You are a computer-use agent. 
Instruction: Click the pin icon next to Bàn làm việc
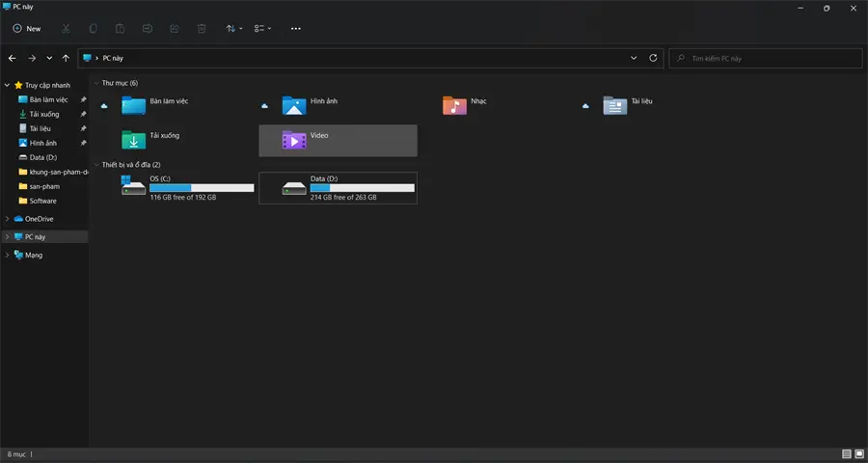(x=83, y=99)
